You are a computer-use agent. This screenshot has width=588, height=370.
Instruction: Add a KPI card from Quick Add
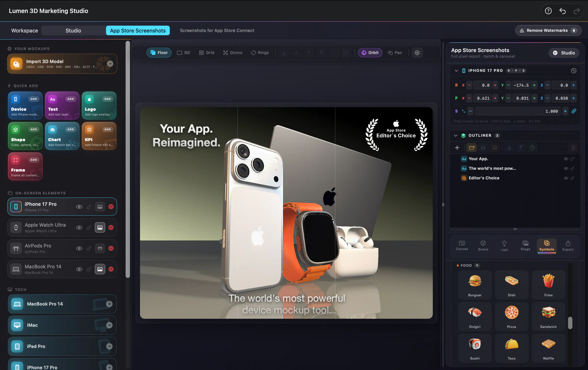click(99, 136)
